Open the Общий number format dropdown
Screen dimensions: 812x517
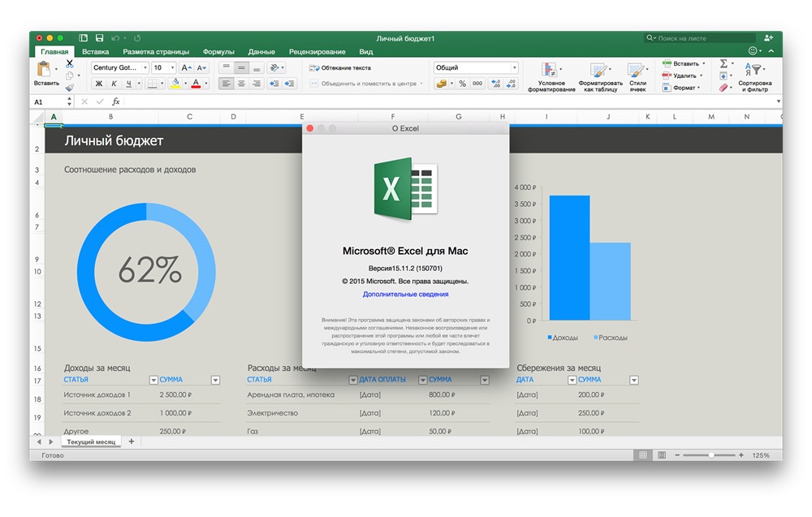pos(514,68)
